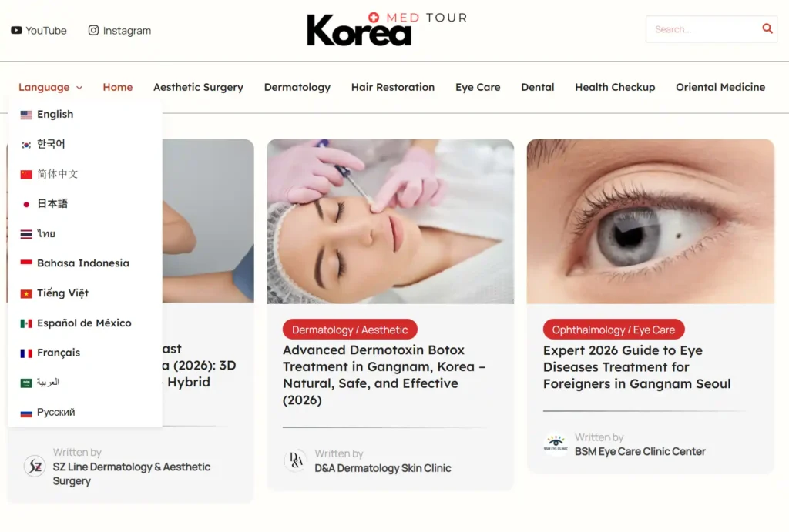Open the Dermatology navigation menu
The image size is (789, 532).
(x=297, y=87)
